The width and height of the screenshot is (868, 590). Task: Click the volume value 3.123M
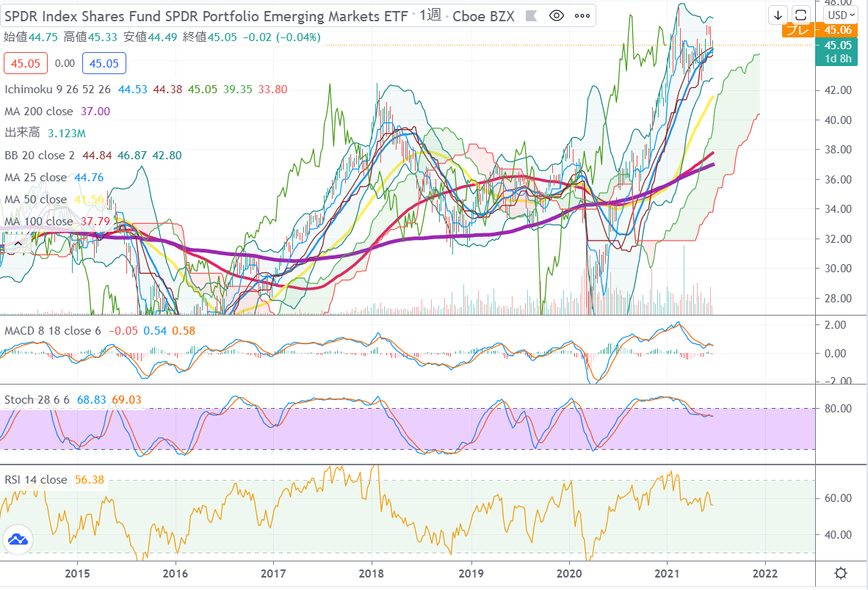point(66,134)
